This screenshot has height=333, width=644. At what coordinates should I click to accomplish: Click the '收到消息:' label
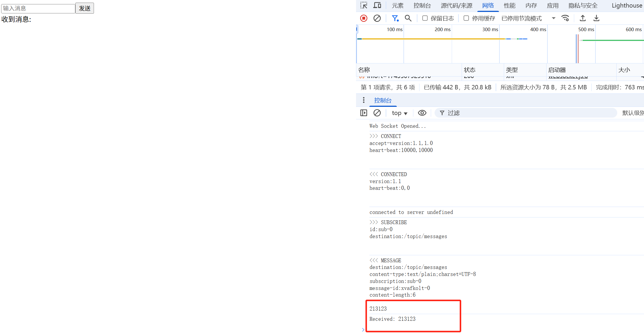(16, 19)
